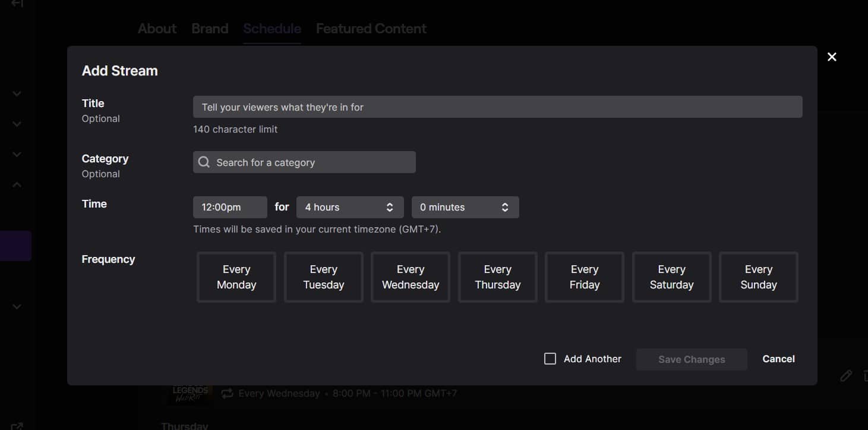Expand a collapsed sidebar section chevron

(x=17, y=93)
